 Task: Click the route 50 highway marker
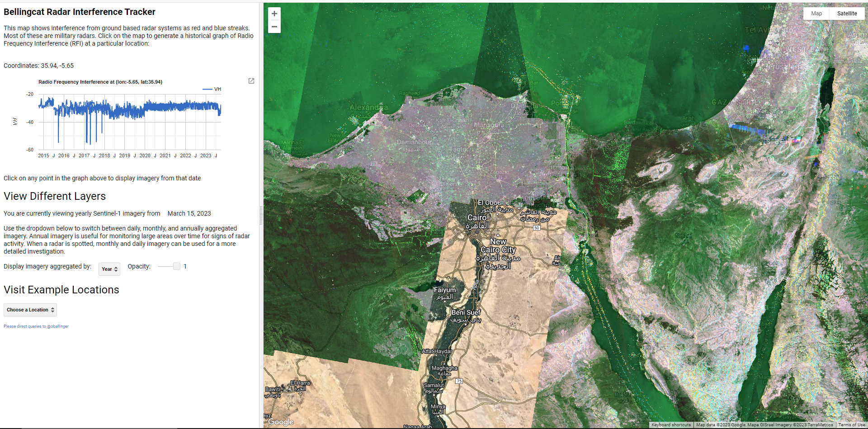pyautogui.click(x=537, y=228)
